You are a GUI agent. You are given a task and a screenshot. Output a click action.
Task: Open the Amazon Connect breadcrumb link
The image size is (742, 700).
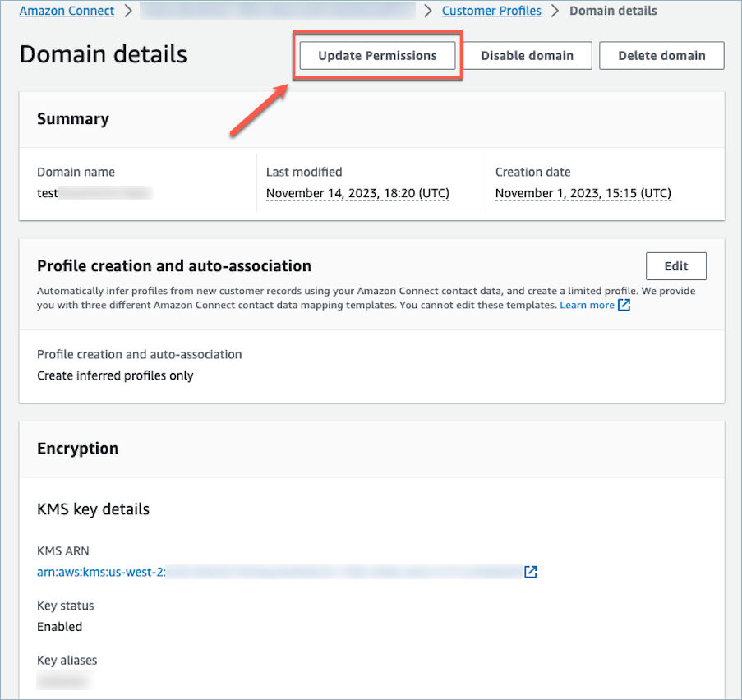(66, 11)
